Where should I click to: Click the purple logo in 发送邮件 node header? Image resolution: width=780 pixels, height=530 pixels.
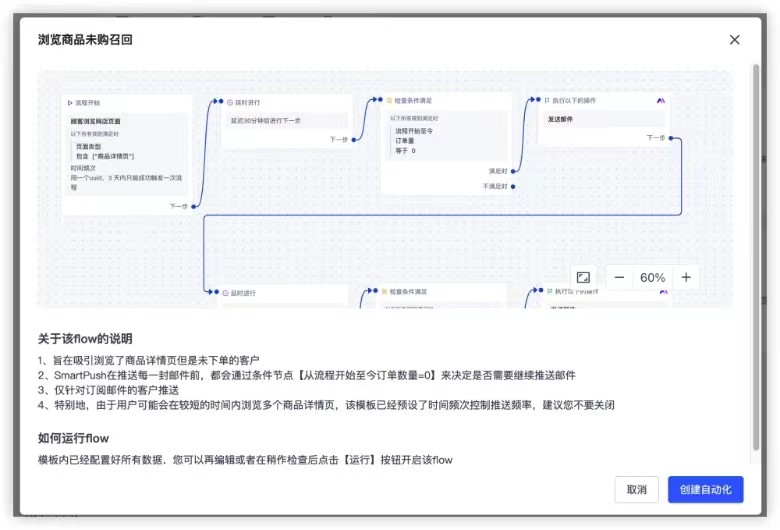point(661,101)
